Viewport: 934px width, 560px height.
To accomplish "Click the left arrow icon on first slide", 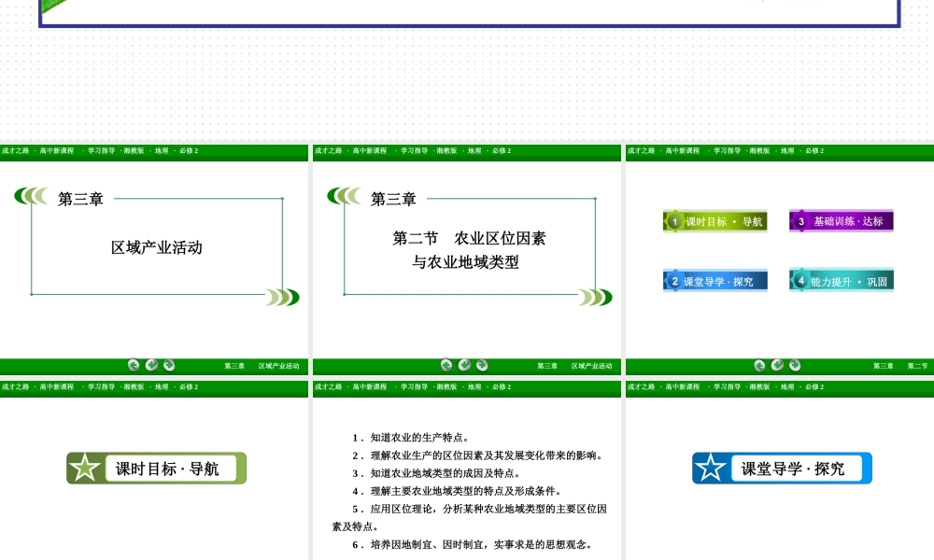I will (134, 365).
